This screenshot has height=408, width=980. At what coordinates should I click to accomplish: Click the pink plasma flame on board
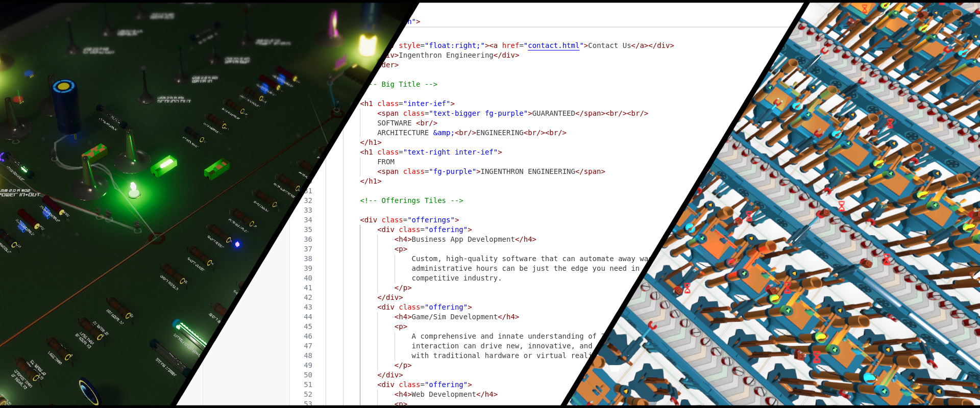click(334, 22)
